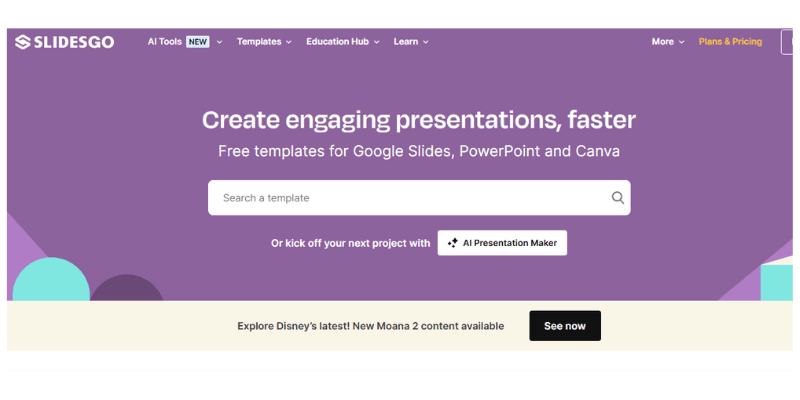Click the Create engaging presentations, faster heading
This screenshot has height=400, width=800.
(419, 120)
